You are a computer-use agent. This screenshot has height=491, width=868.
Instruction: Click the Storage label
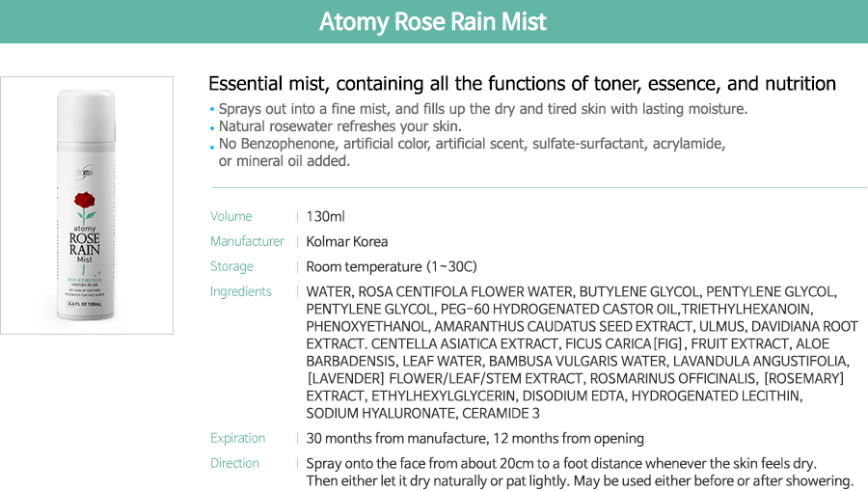tap(231, 266)
